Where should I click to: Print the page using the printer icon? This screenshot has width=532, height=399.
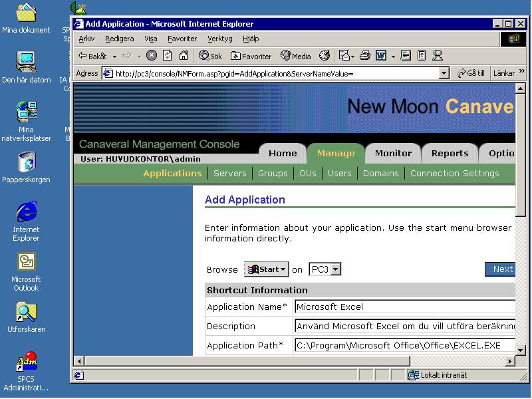tap(364, 56)
